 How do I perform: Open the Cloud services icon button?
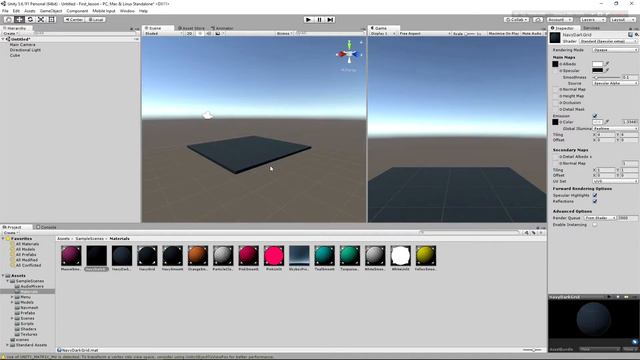(x=538, y=19)
